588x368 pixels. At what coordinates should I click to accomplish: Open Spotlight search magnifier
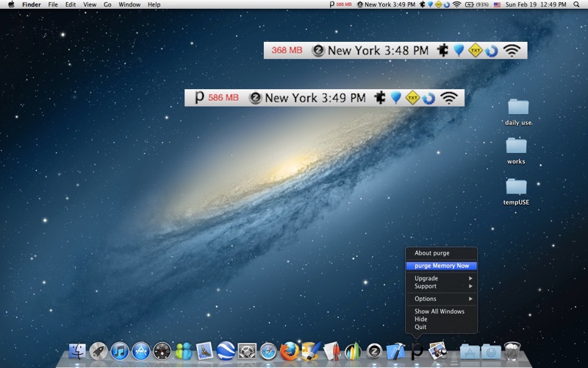click(x=576, y=4)
